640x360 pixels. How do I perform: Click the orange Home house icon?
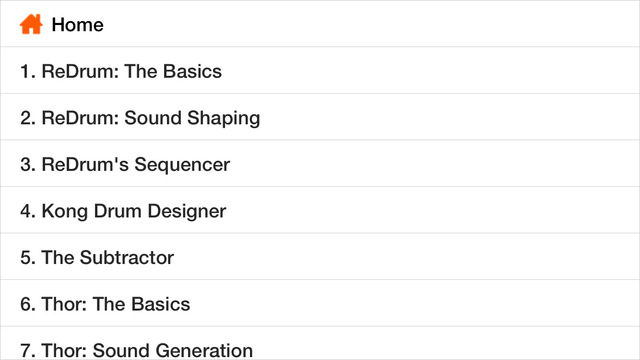[31, 24]
